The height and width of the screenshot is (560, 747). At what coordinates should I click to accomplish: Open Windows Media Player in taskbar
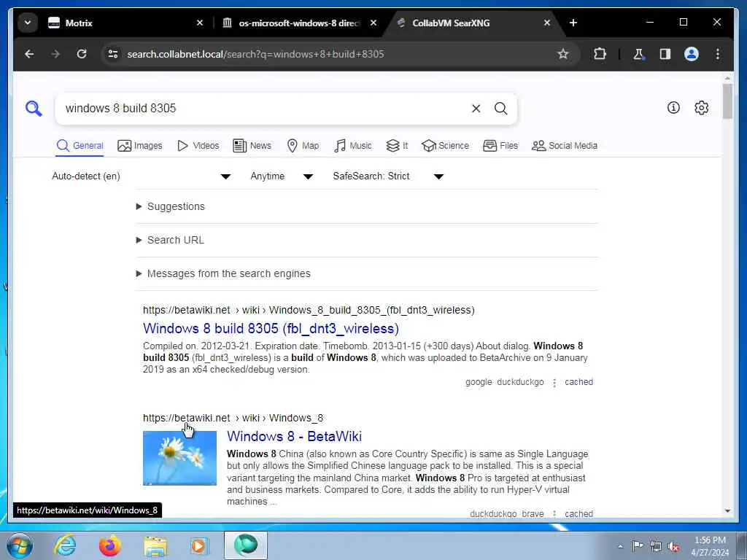point(199,545)
